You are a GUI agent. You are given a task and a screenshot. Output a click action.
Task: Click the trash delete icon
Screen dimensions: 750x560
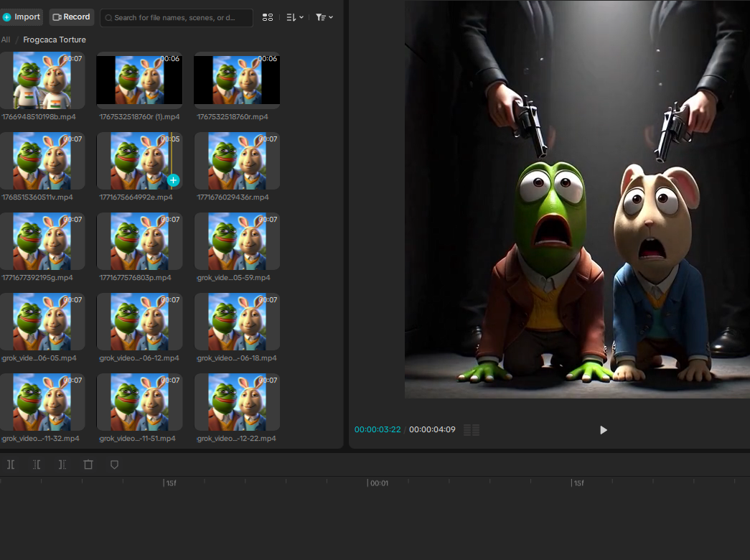click(88, 465)
